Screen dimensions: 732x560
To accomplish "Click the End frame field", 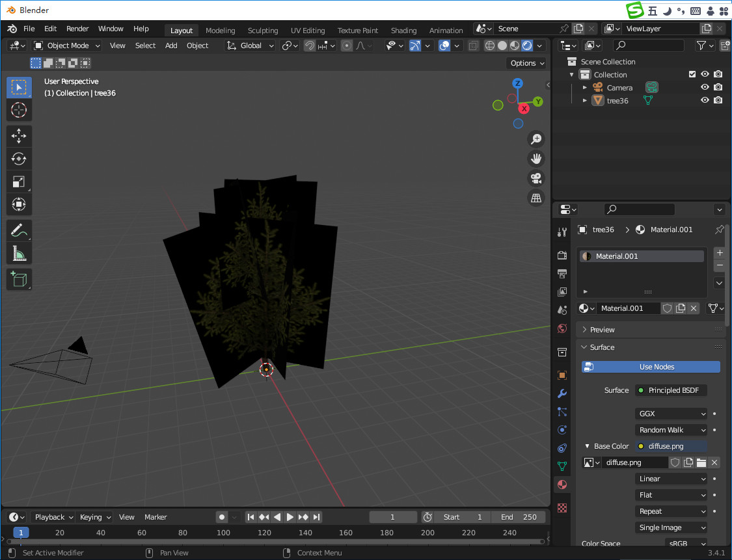I will coord(519,517).
